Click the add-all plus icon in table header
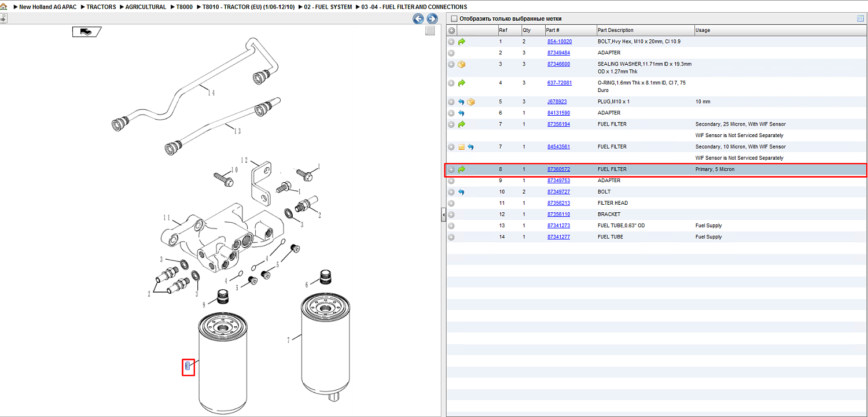The height and width of the screenshot is (417, 868). point(451,30)
